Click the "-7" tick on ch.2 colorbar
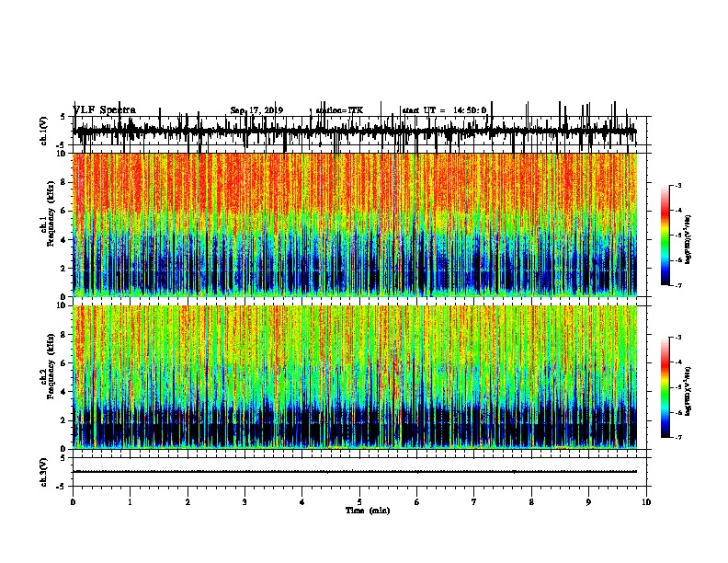 pyautogui.click(x=677, y=438)
